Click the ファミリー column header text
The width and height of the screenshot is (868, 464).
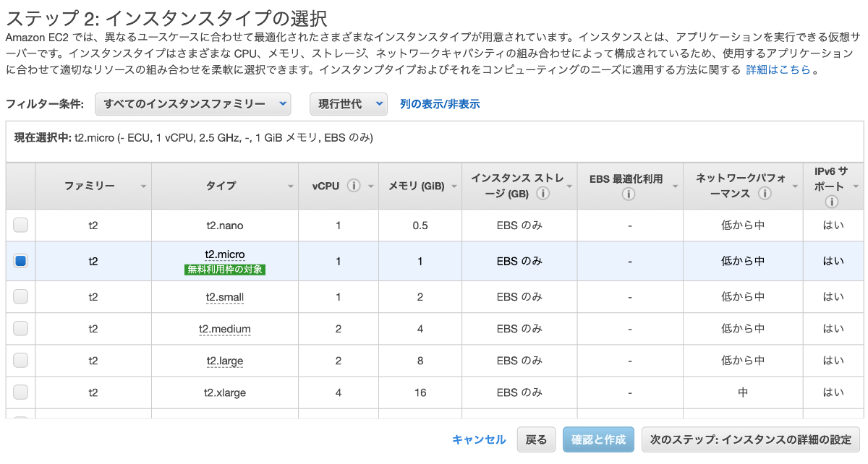point(90,186)
